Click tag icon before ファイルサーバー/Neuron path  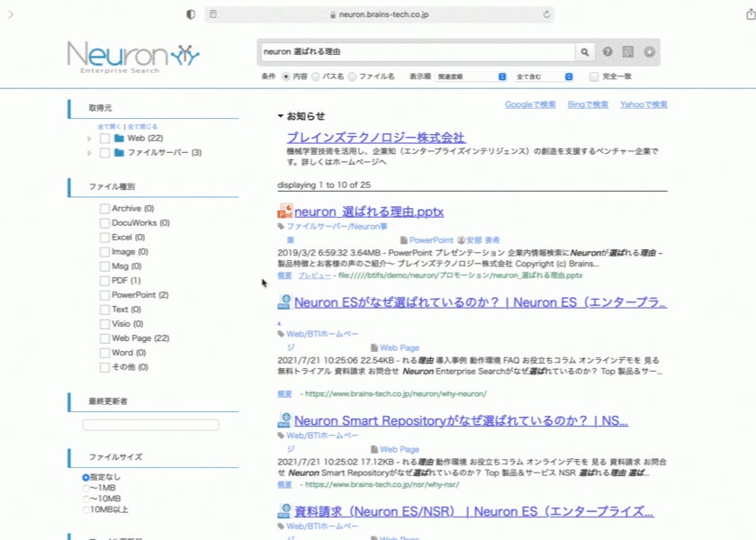tap(281, 227)
